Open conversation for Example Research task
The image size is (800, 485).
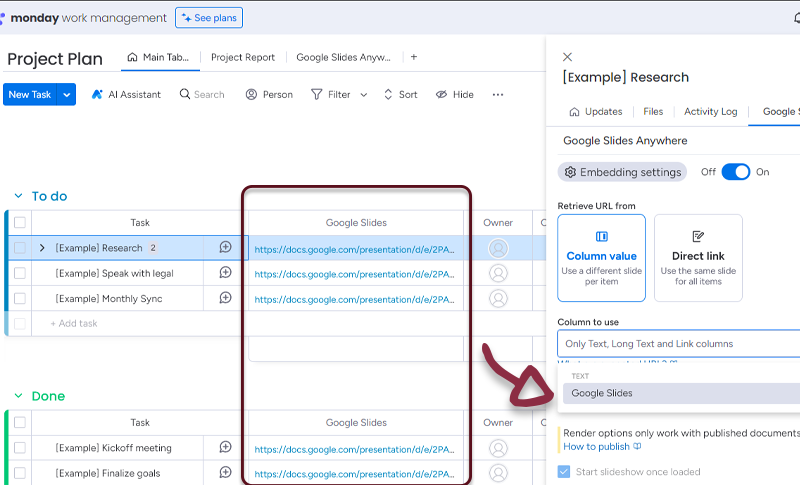coord(225,248)
